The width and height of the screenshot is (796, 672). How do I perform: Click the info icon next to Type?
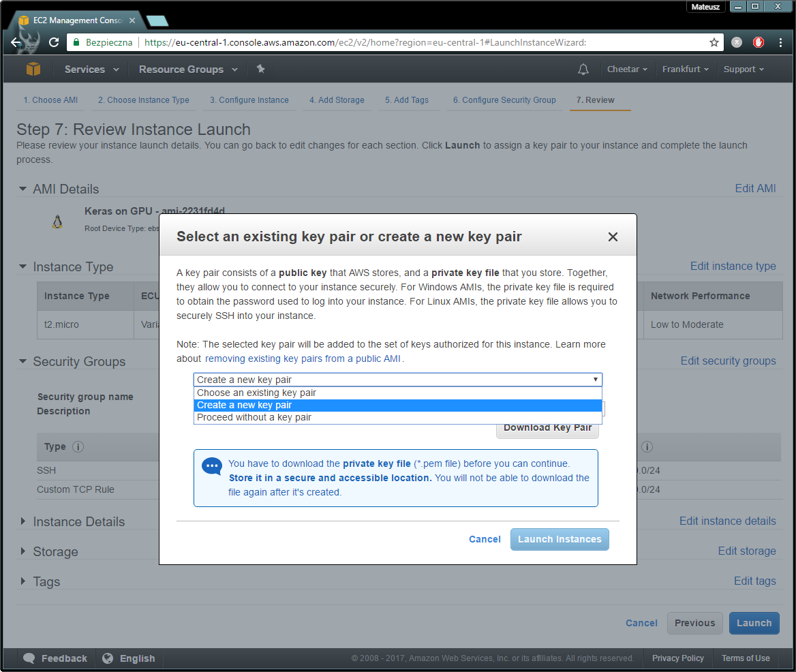coord(78,446)
